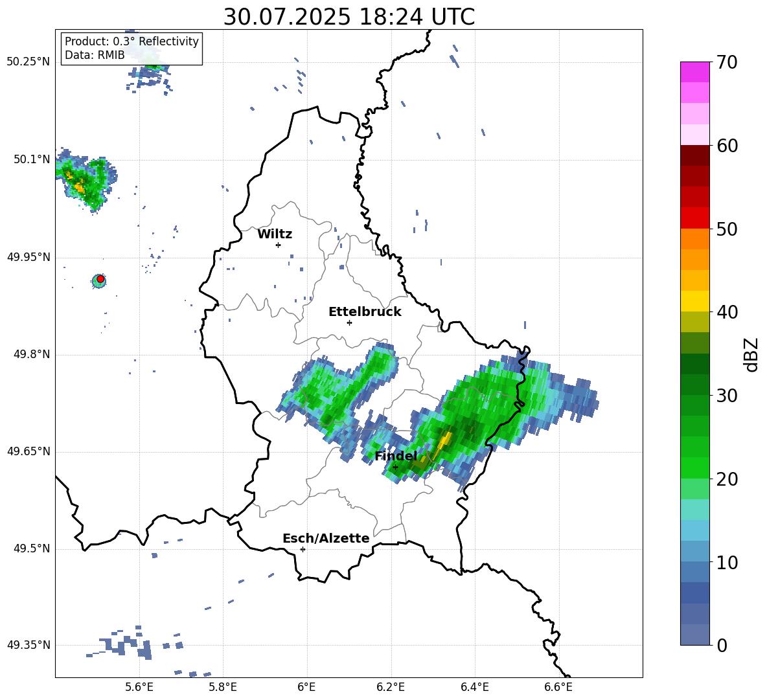Click the 49.95°N latitude label
Image resolution: width=767 pixels, height=700 pixels.
(x=29, y=257)
